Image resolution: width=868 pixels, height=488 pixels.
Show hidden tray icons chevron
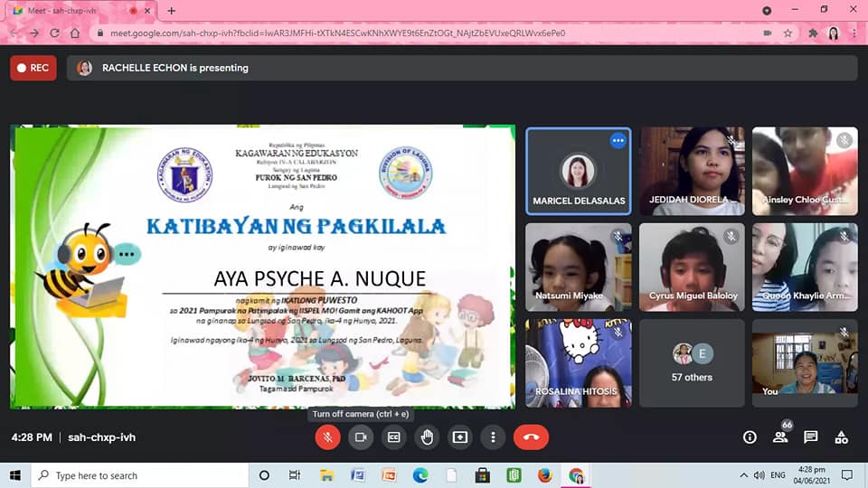point(743,475)
